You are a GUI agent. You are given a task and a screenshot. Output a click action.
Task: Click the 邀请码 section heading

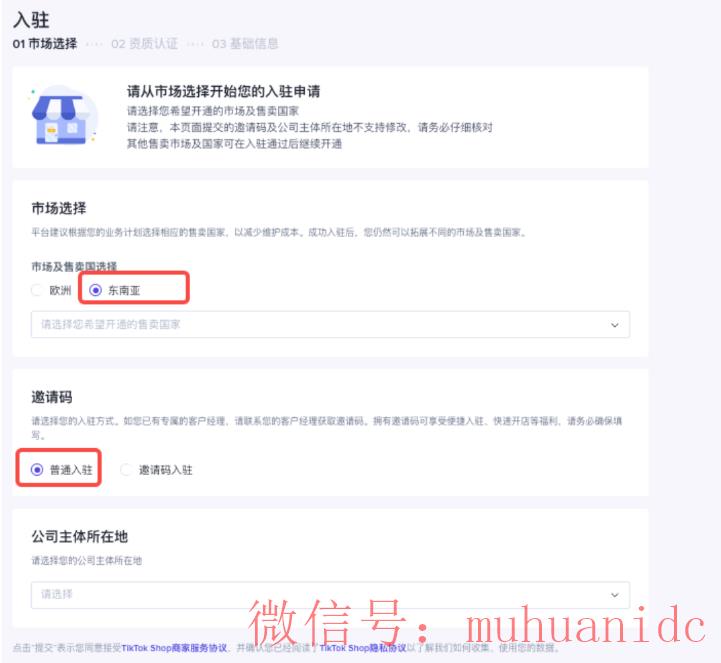click(52, 397)
